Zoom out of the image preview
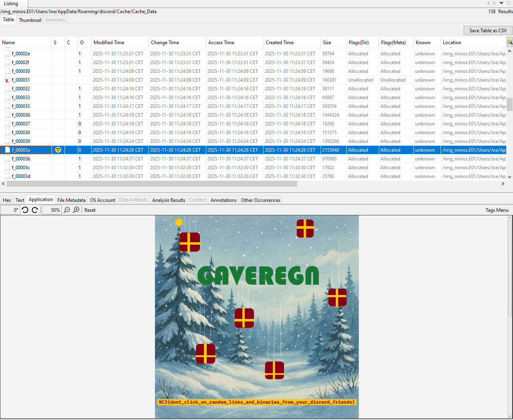Image resolution: width=513 pixels, height=420 pixels. [67, 210]
